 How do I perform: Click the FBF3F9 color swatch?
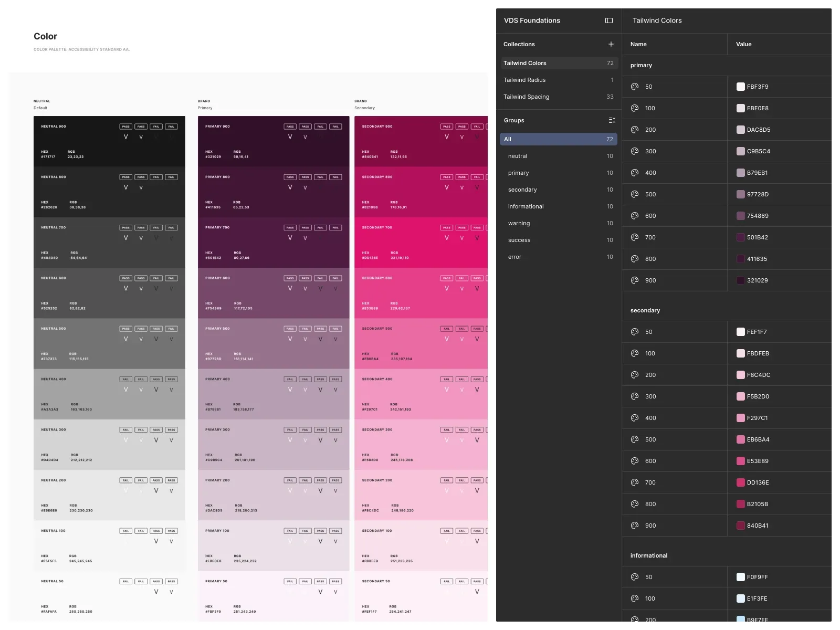(x=741, y=87)
